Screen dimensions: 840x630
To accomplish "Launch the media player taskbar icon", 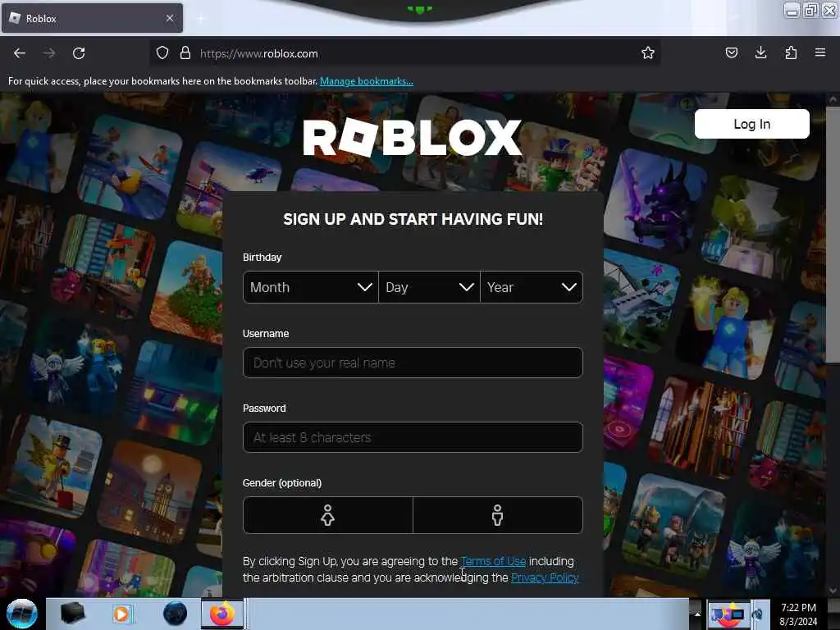I will pyautogui.click(x=121, y=614).
